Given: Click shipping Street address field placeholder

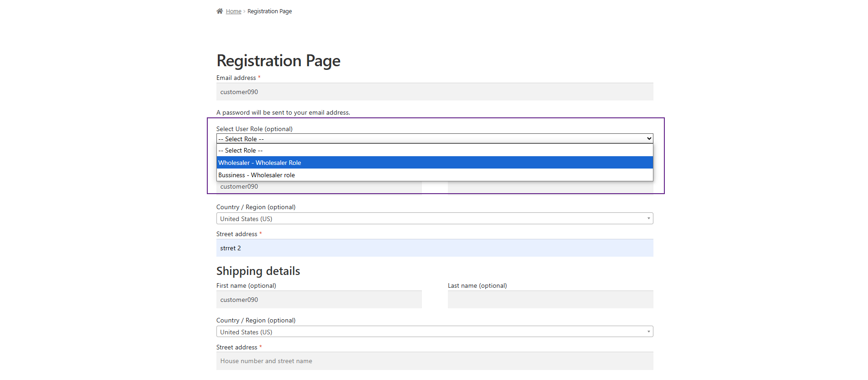Looking at the screenshot, I should click(435, 361).
